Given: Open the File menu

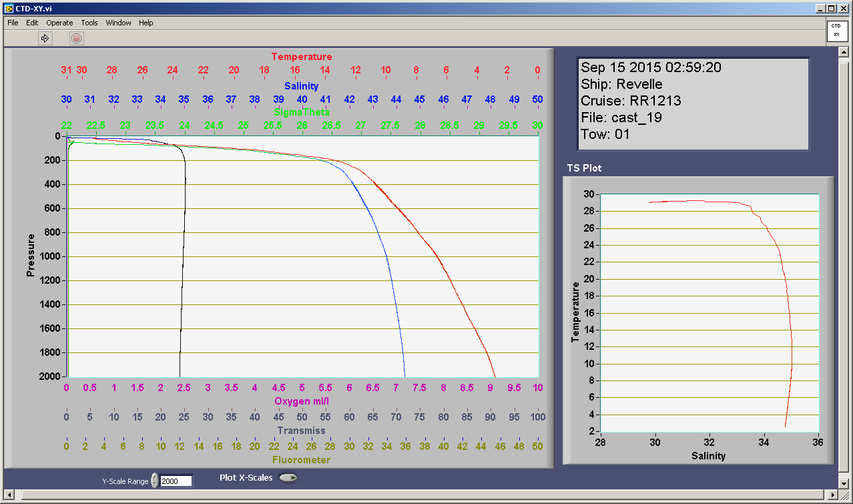Looking at the screenshot, I should pos(13,23).
